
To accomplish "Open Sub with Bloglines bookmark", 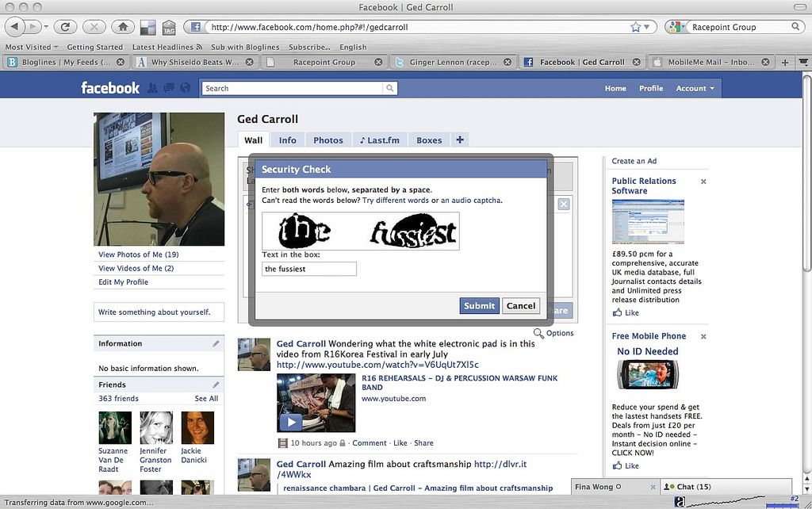I will pyautogui.click(x=245, y=47).
